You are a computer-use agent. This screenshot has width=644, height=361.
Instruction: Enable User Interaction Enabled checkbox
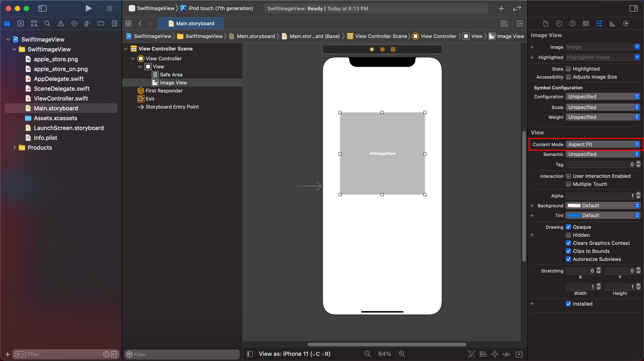pos(568,176)
